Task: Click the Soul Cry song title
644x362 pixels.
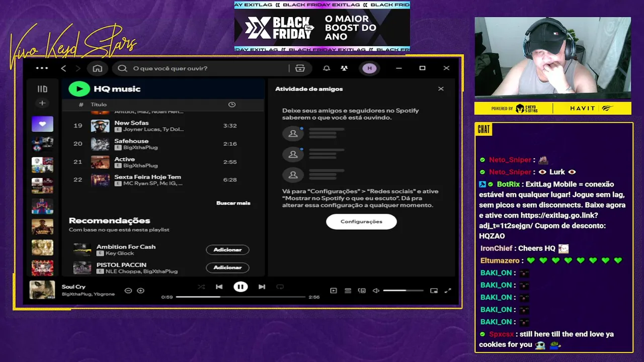Action: [73, 287]
